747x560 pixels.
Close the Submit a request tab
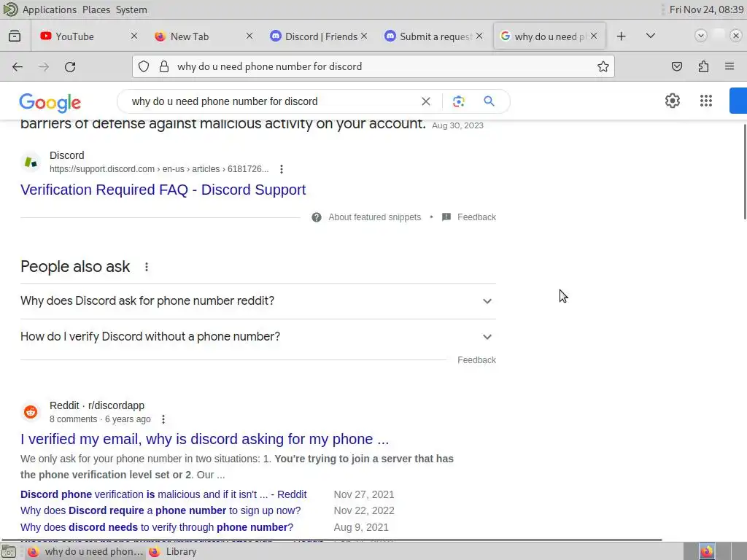479,36
